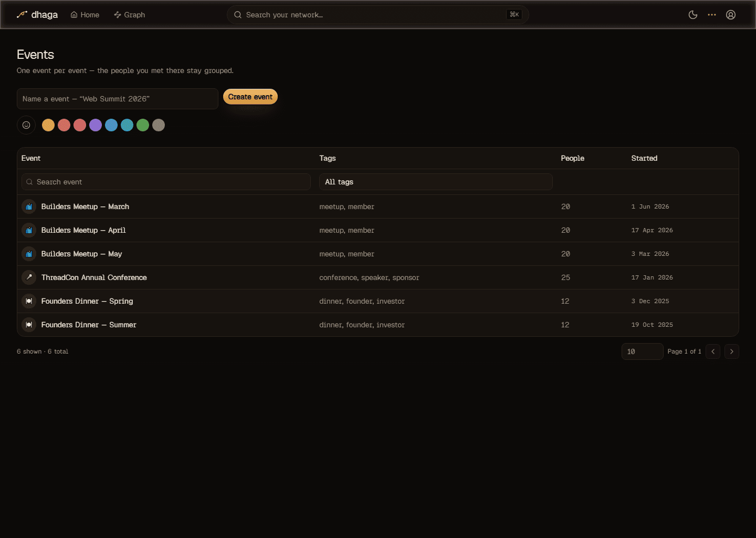Focus the Search event filter field
The height and width of the screenshot is (538, 756).
point(166,182)
